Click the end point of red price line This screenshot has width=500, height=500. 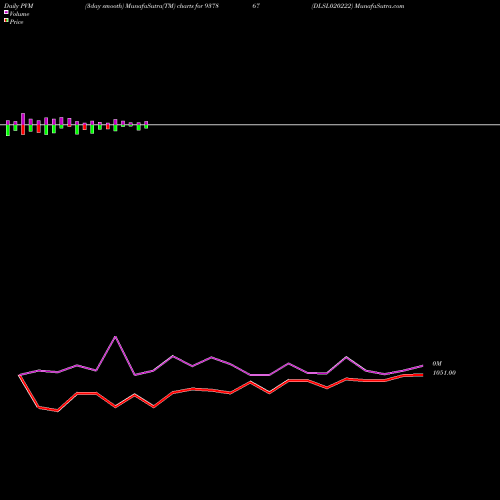tap(422, 375)
